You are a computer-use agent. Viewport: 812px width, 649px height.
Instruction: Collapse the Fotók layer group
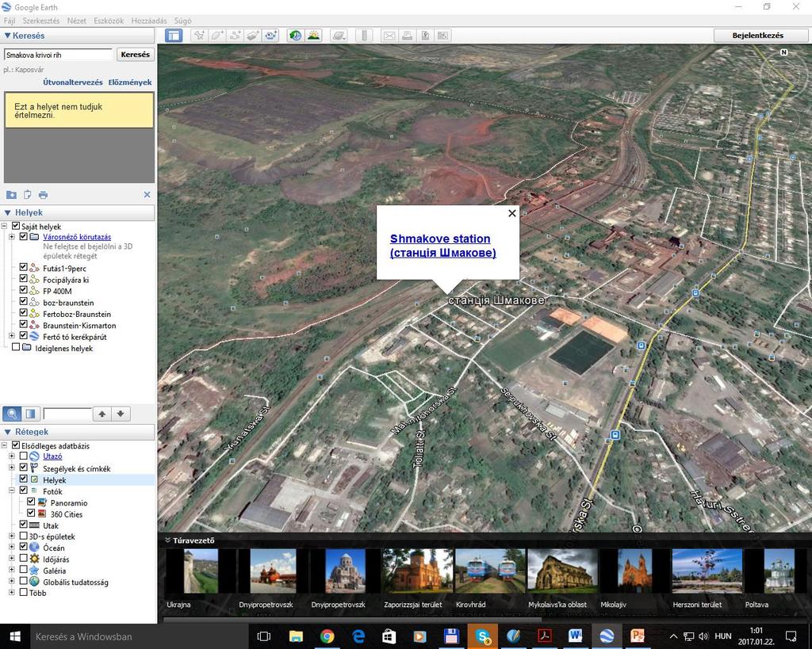tap(12, 491)
